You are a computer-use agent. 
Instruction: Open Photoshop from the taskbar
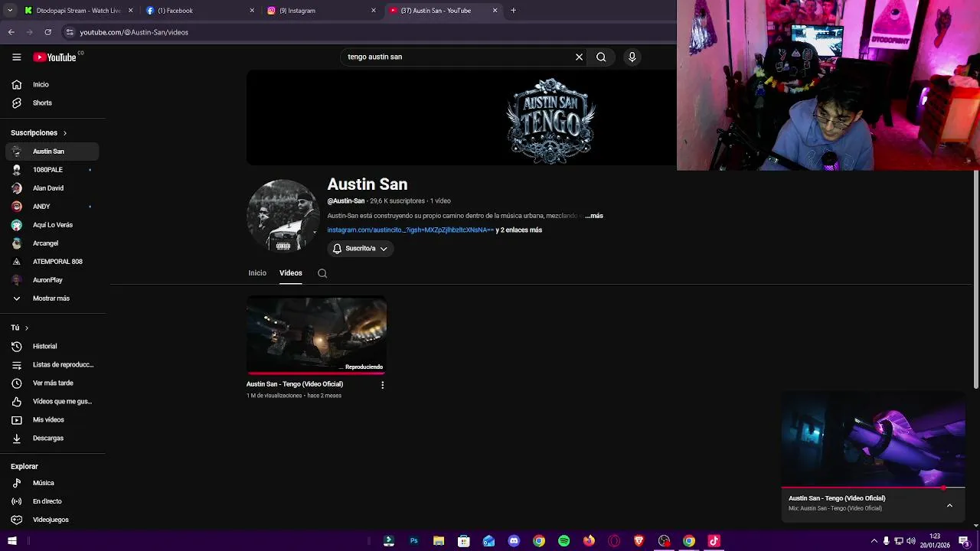point(413,541)
